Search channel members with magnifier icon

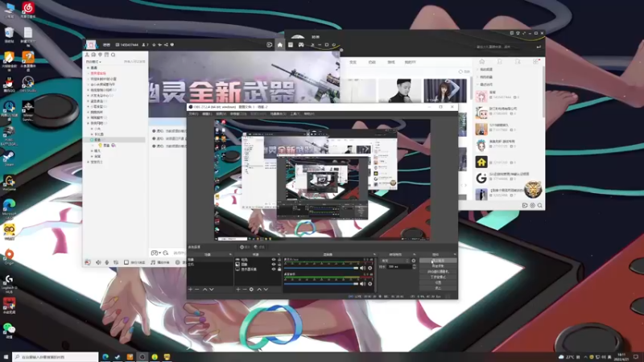(113, 55)
